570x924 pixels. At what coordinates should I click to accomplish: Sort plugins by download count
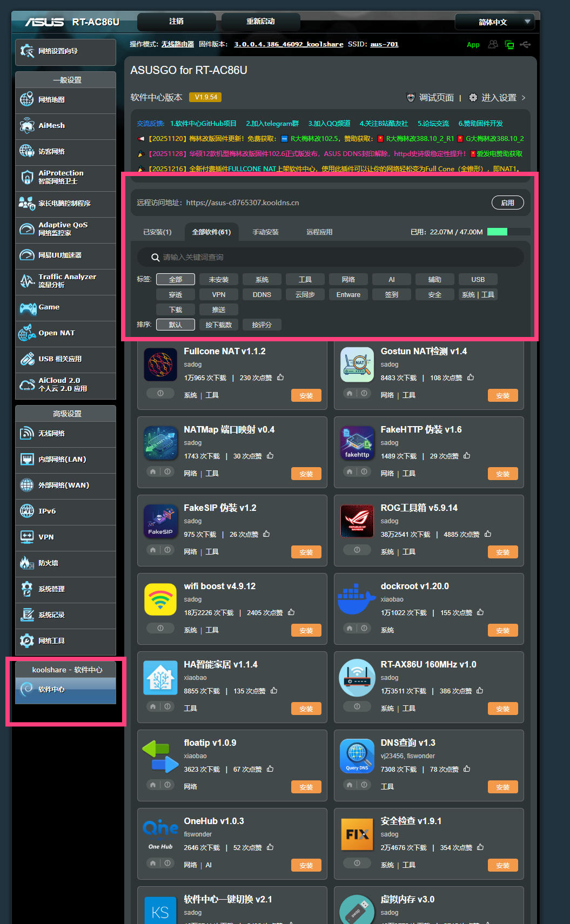click(219, 325)
